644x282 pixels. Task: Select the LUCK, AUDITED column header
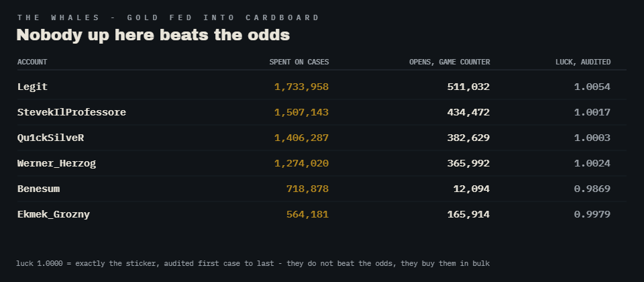click(x=583, y=62)
